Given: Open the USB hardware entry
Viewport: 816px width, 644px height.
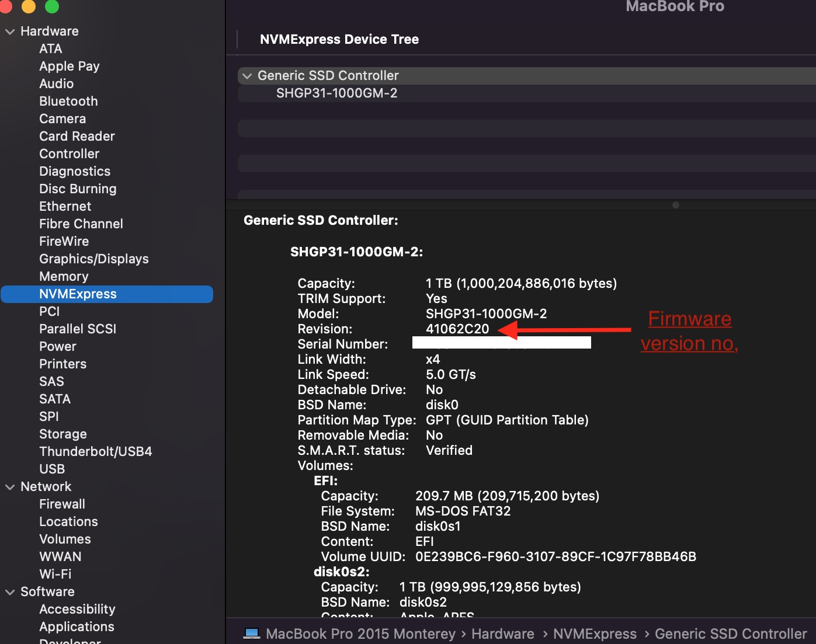Looking at the screenshot, I should (x=52, y=469).
